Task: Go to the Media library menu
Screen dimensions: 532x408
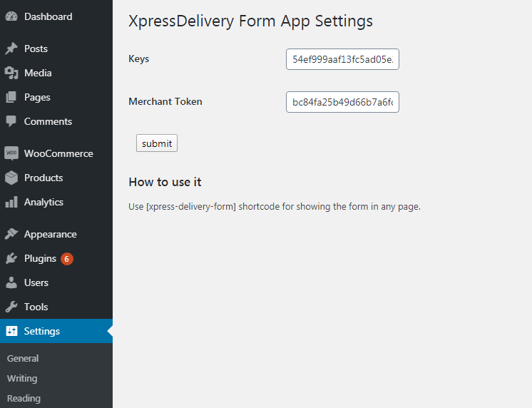Action: point(56,73)
